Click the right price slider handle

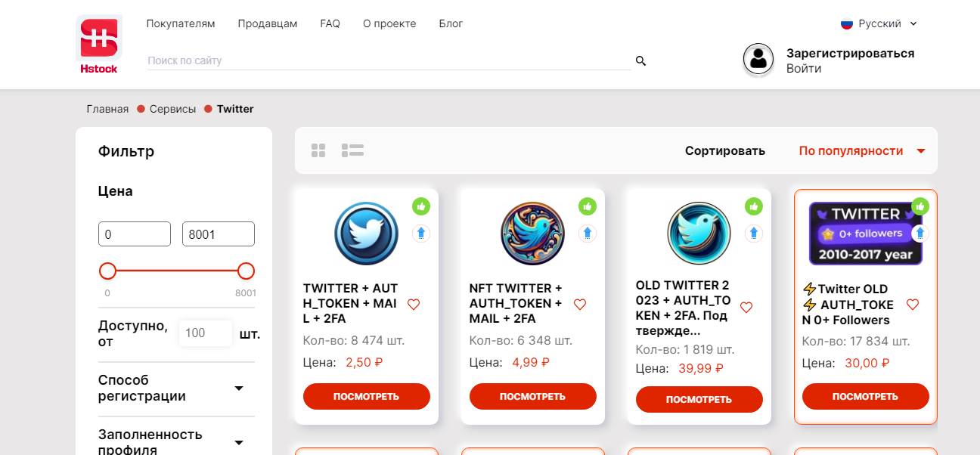[x=246, y=271]
